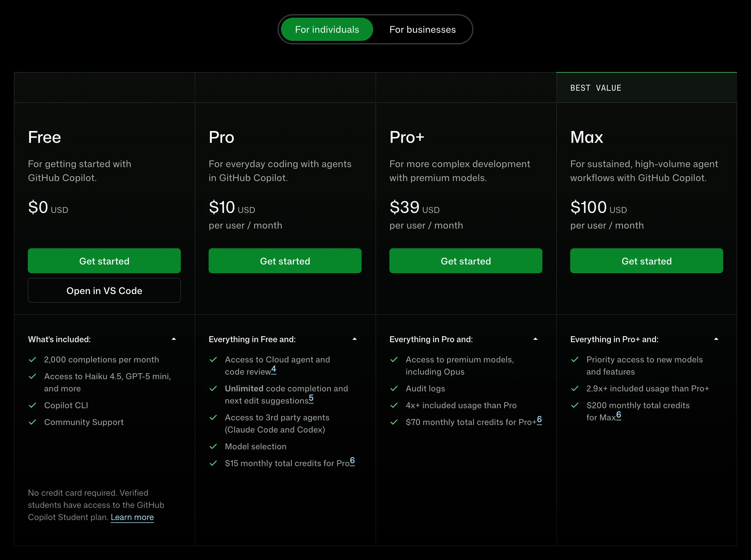Click the checkmark beside $15 monthly total credits
This screenshot has height=560, width=751.
(x=213, y=463)
